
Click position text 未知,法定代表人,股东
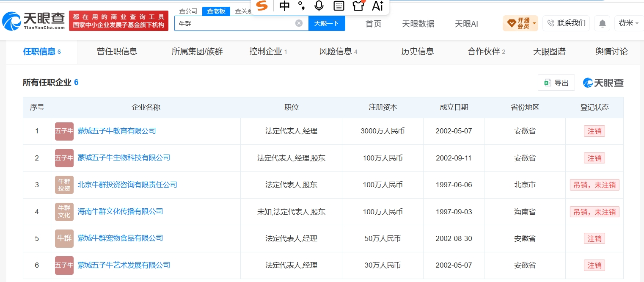[x=291, y=212]
